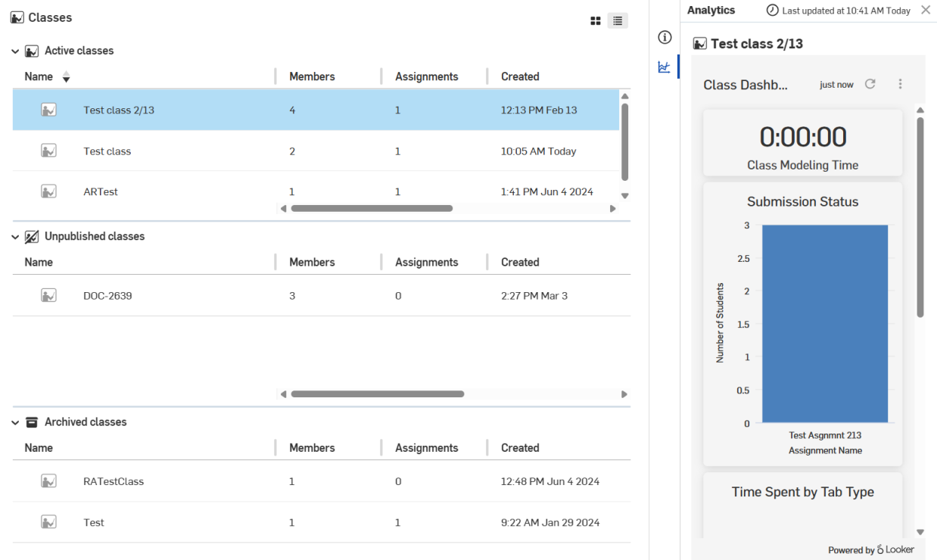Click the class icon for ARTest
Image resolution: width=937 pixels, height=560 pixels.
(48, 191)
